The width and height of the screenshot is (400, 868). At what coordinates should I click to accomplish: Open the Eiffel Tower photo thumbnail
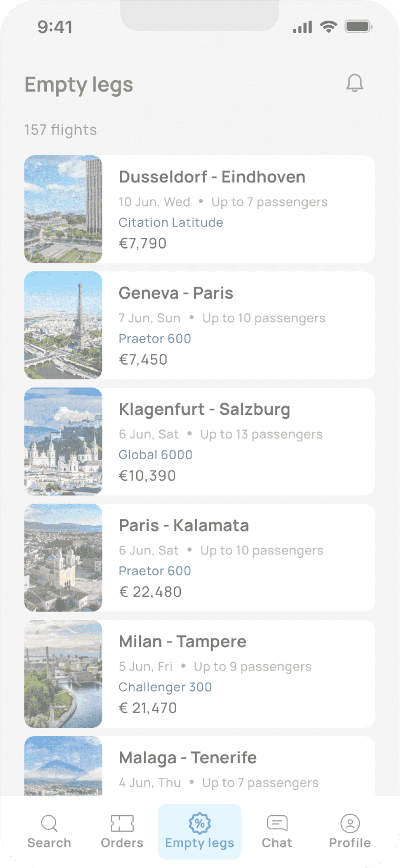[63, 325]
